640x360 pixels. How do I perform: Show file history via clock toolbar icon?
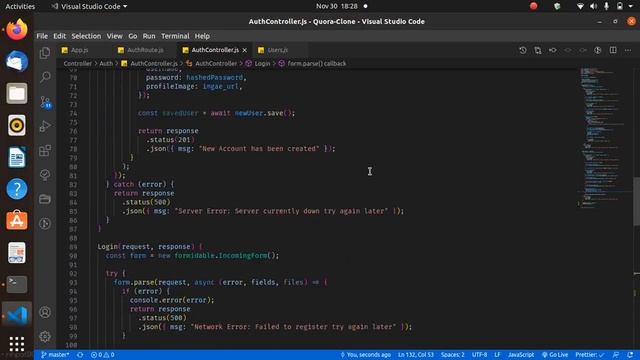522,50
